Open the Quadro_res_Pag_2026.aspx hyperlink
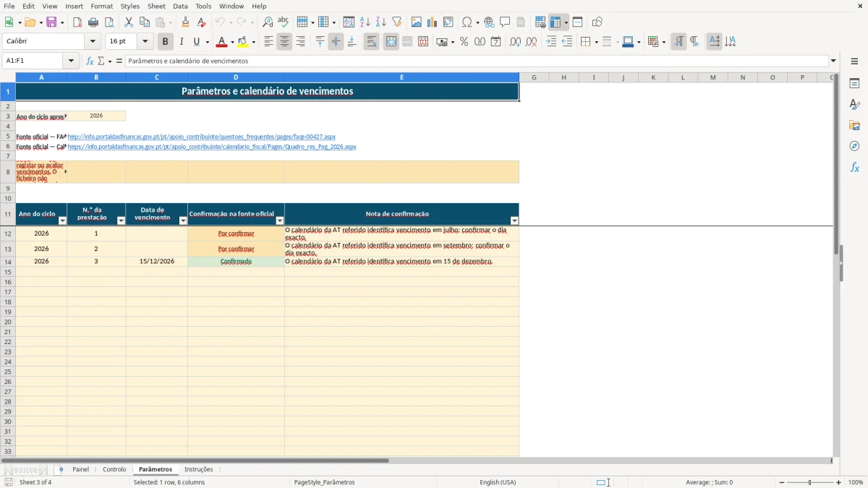Image resolution: width=868 pixels, height=488 pixels. tap(212, 147)
